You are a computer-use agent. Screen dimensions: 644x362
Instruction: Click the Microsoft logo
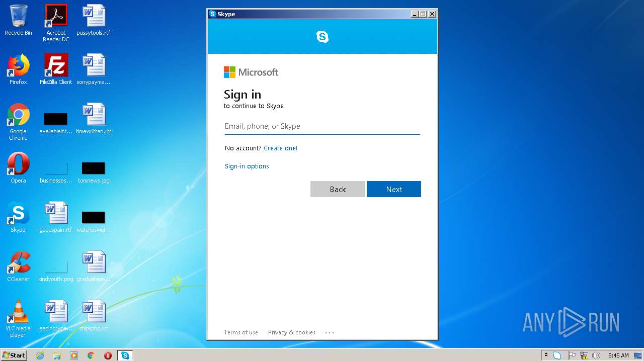[x=251, y=72]
